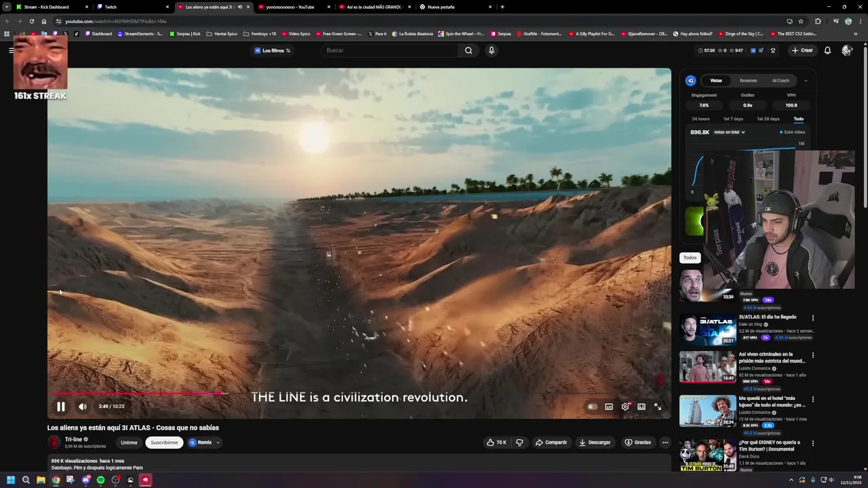Open the YouTube hamburger guide menu
The image size is (868, 488).
point(11,50)
